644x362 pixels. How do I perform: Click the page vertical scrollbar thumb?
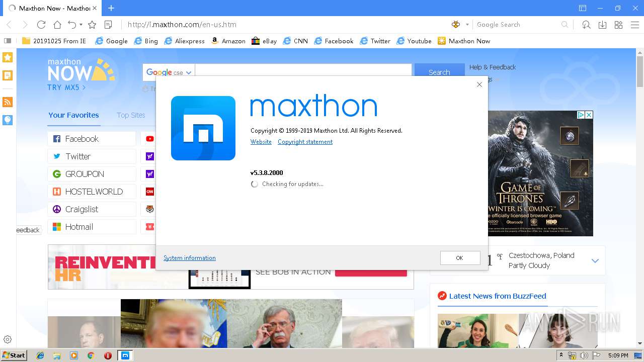tap(640, 70)
